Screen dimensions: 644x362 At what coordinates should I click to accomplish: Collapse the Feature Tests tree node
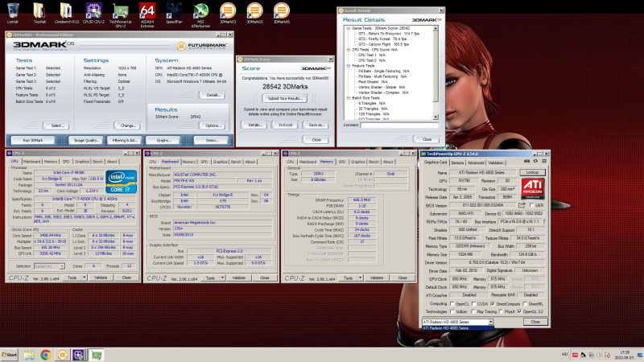coord(349,66)
